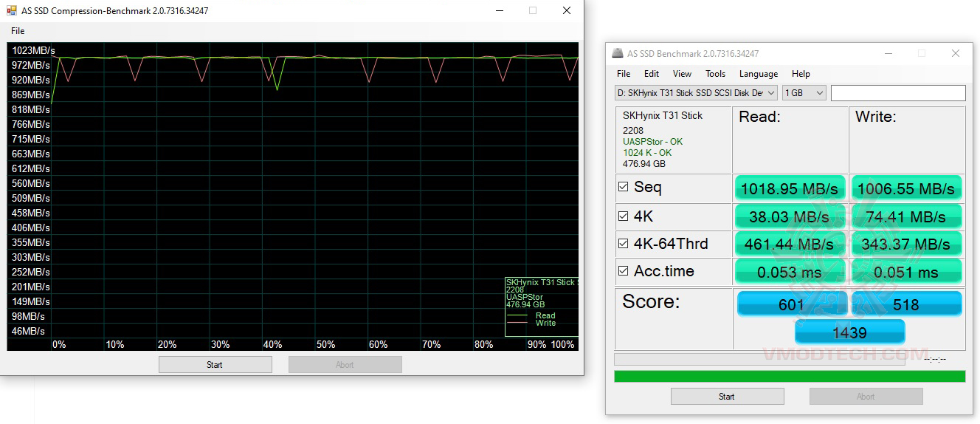Image resolution: width=980 pixels, height=424 pixels.
Task: Start the compression benchmark
Action: click(x=215, y=364)
